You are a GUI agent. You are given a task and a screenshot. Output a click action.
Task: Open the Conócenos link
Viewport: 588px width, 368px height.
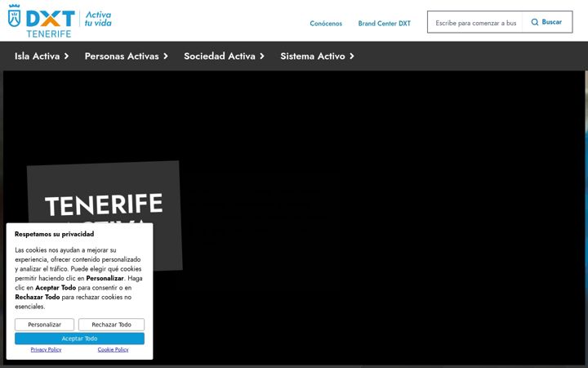point(326,23)
